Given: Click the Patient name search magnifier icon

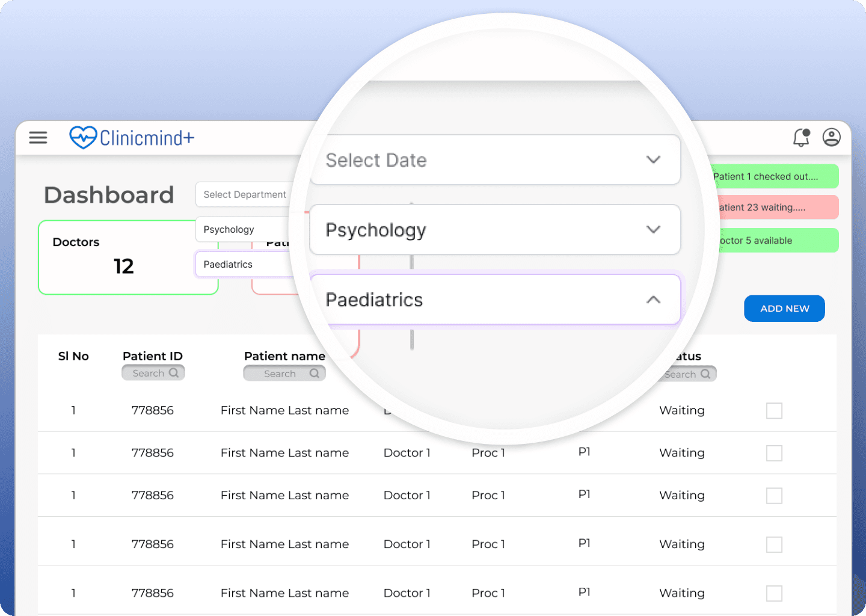Looking at the screenshot, I should coord(315,374).
